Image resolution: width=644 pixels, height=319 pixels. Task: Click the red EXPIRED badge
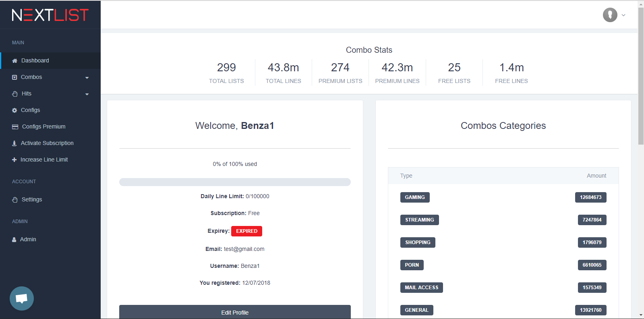click(246, 231)
